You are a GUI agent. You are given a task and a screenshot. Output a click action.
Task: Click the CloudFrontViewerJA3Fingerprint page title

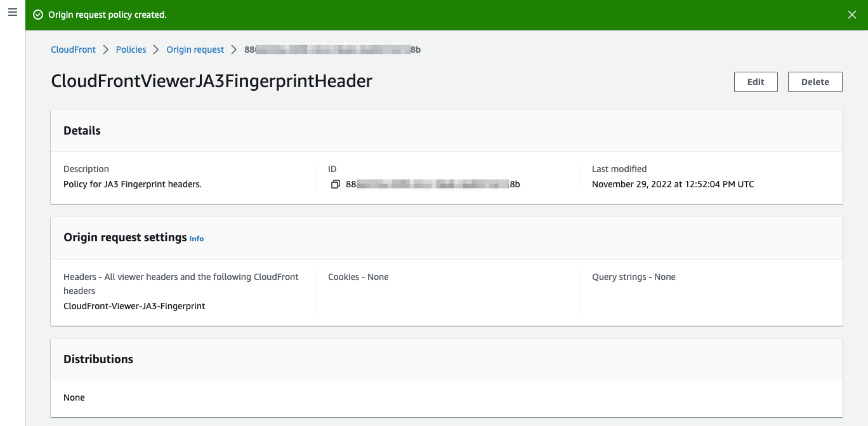tap(211, 81)
